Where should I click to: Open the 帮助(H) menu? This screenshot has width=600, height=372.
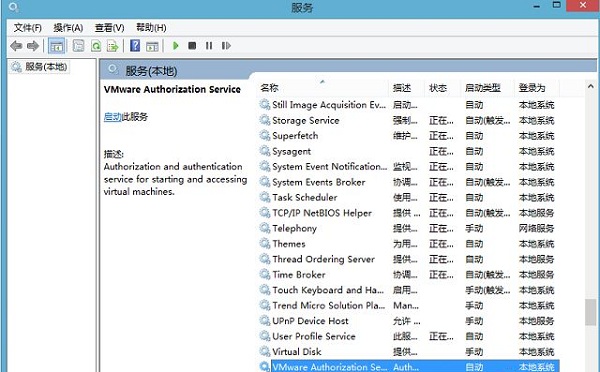pos(151,28)
